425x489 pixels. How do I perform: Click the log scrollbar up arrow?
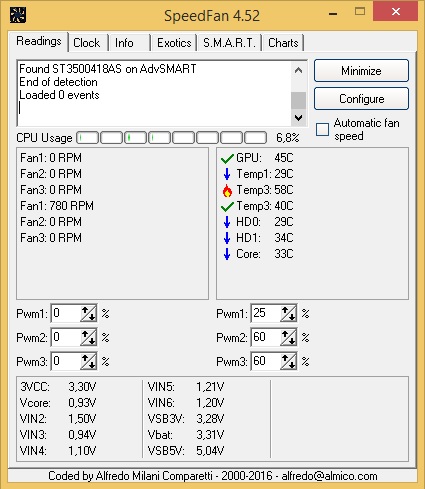point(298,70)
